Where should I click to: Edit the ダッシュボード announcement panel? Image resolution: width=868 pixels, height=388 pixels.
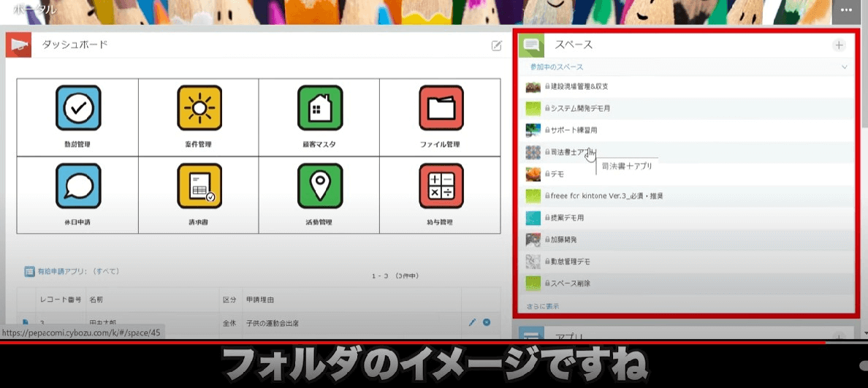497,45
